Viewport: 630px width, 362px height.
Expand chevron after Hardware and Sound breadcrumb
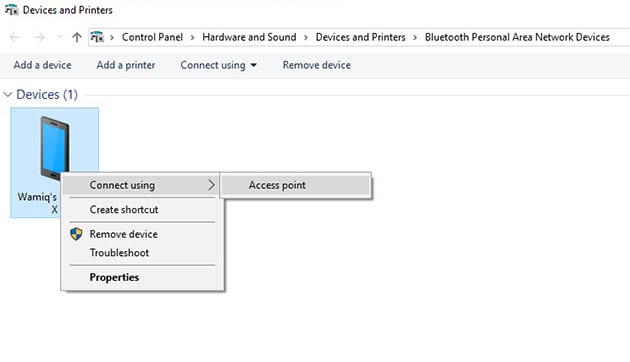[x=306, y=37]
